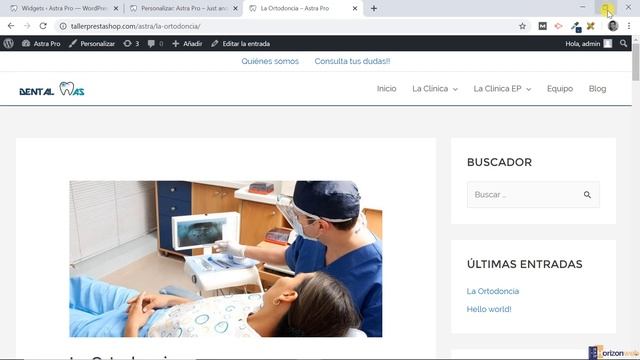Bookmark this page with the star
The image size is (640, 360).
tap(522, 26)
